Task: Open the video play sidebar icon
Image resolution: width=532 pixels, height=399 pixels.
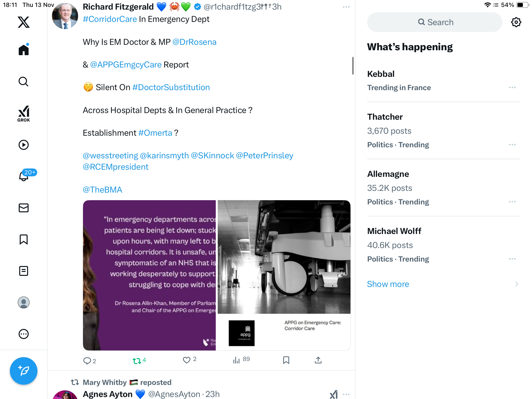Action: [x=24, y=145]
